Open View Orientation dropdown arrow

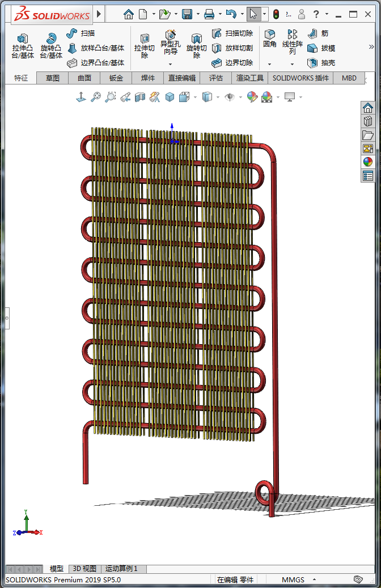[196, 98]
